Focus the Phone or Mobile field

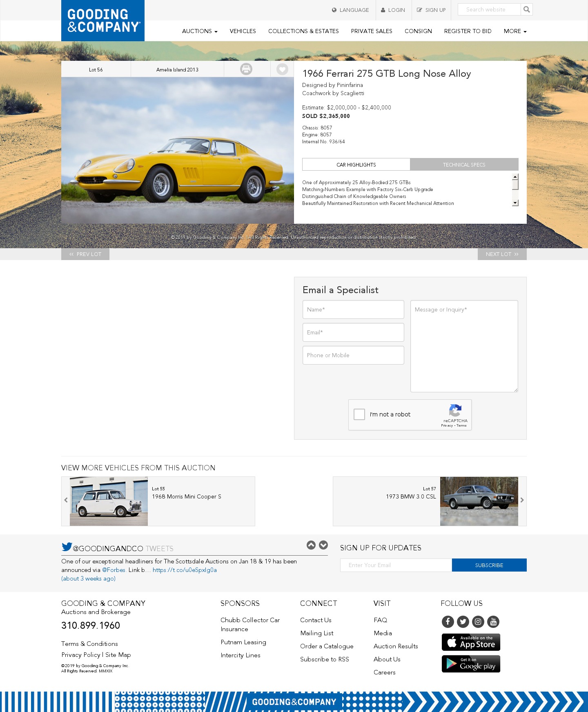(353, 355)
